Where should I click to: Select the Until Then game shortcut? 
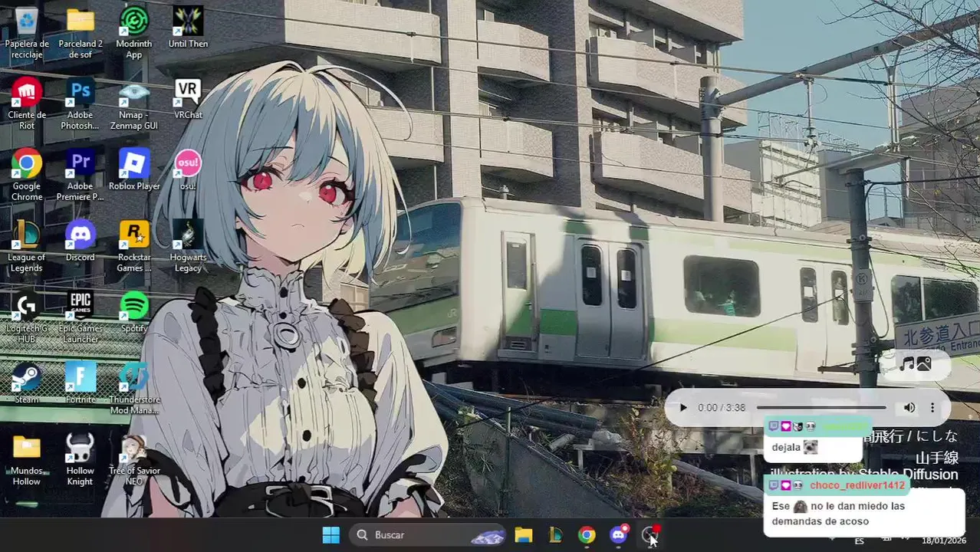pyautogui.click(x=188, y=28)
